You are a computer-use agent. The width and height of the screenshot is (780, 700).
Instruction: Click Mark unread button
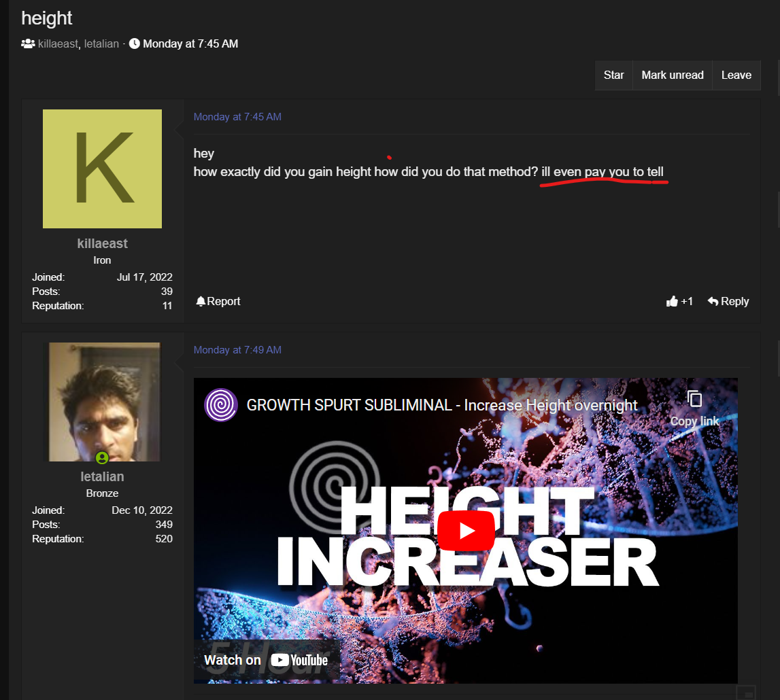[672, 75]
